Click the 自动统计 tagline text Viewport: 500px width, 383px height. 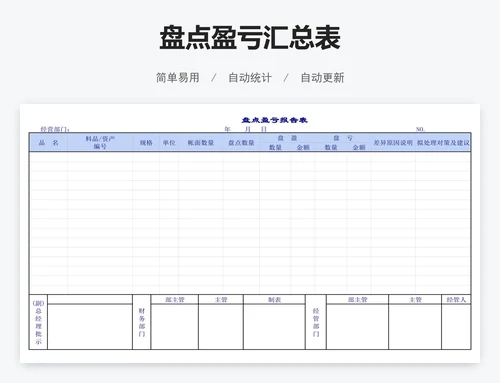coord(250,78)
